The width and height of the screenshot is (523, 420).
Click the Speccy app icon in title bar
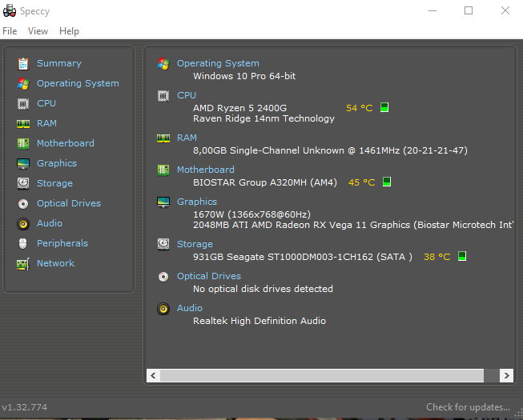tap(10, 10)
